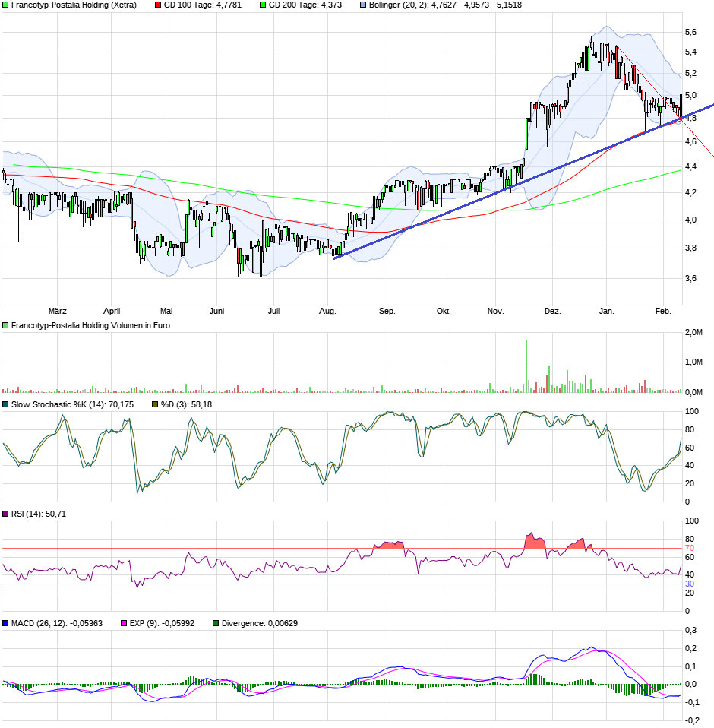The height and width of the screenshot is (728, 714).
Task: Click the 4,4 price axis value
Action: coord(690,166)
